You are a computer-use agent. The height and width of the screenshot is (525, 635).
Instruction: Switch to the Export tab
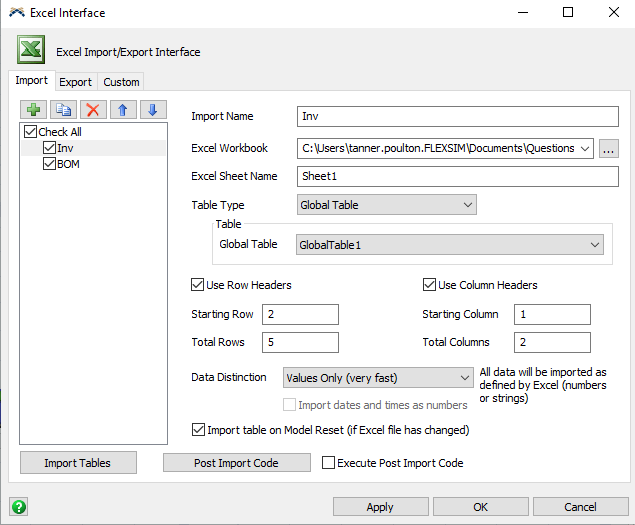coord(75,82)
